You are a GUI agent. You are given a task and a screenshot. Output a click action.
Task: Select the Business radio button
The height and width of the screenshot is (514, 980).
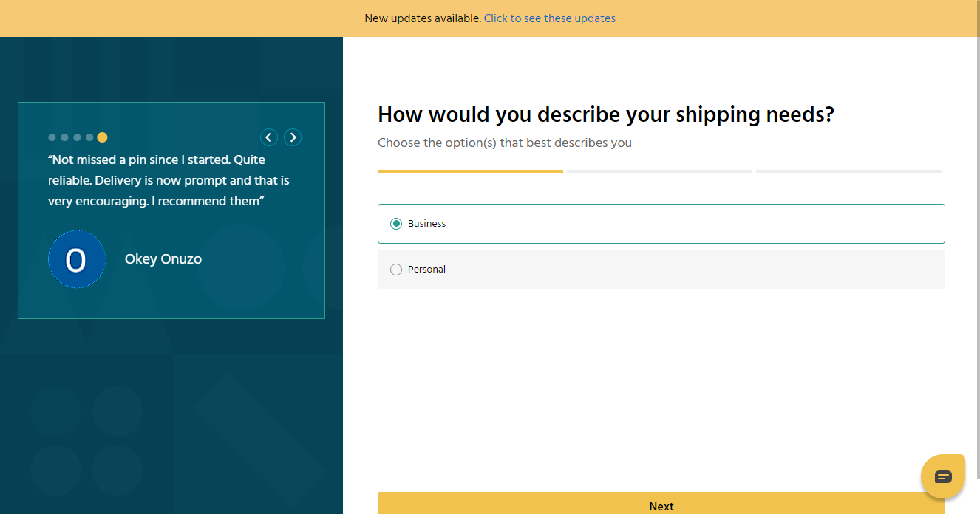pyautogui.click(x=396, y=224)
